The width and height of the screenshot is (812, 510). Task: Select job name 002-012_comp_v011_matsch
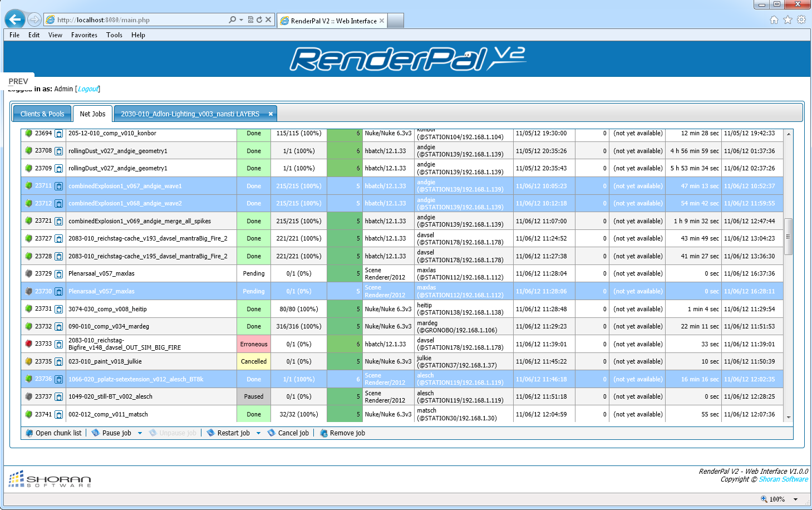108,414
